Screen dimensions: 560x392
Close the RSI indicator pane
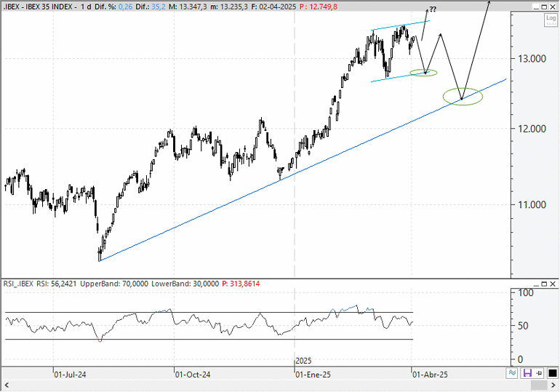pyautogui.click(x=553, y=284)
